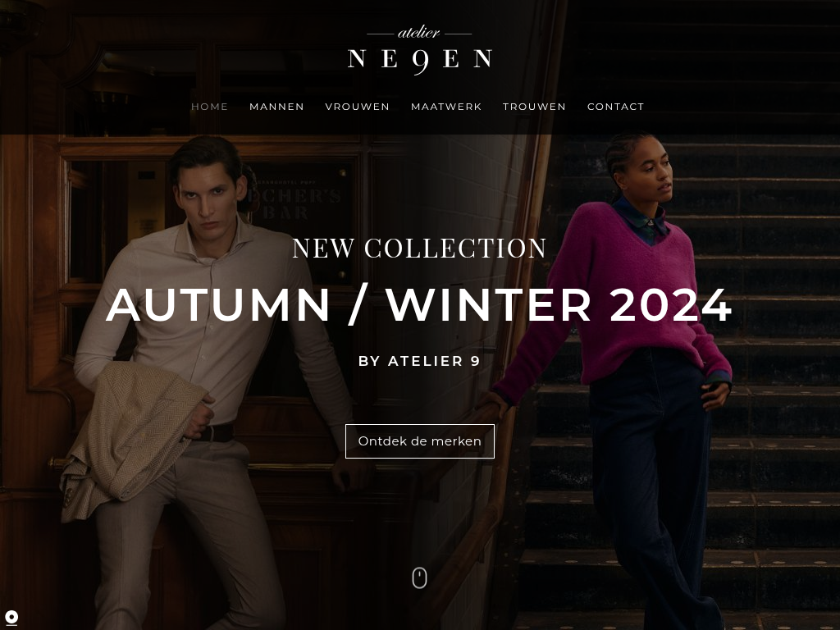The image size is (840, 630).
Task: Click the AUTUMN / WINTER 2024 headline
Action: [x=419, y=305]
